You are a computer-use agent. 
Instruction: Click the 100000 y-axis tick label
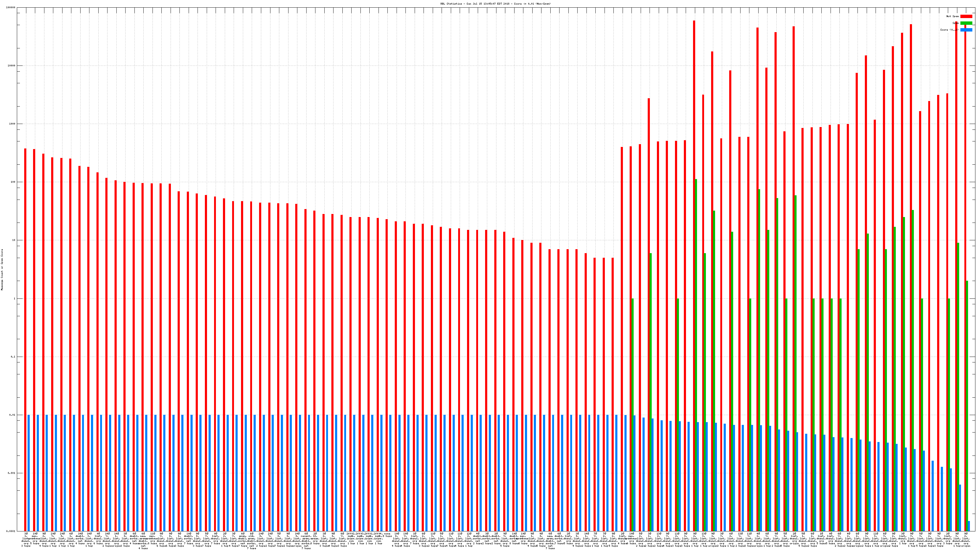(11, 8)
